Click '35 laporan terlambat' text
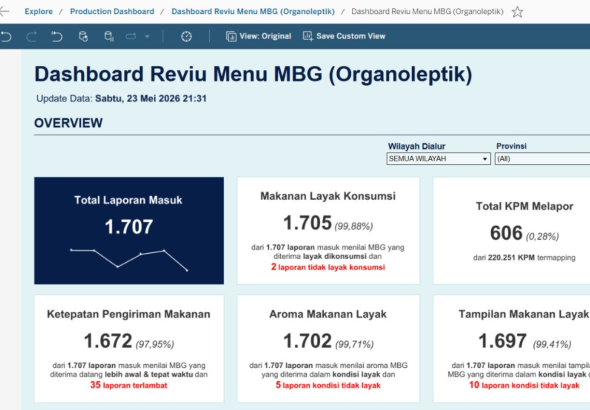 (x=129, y=385)
